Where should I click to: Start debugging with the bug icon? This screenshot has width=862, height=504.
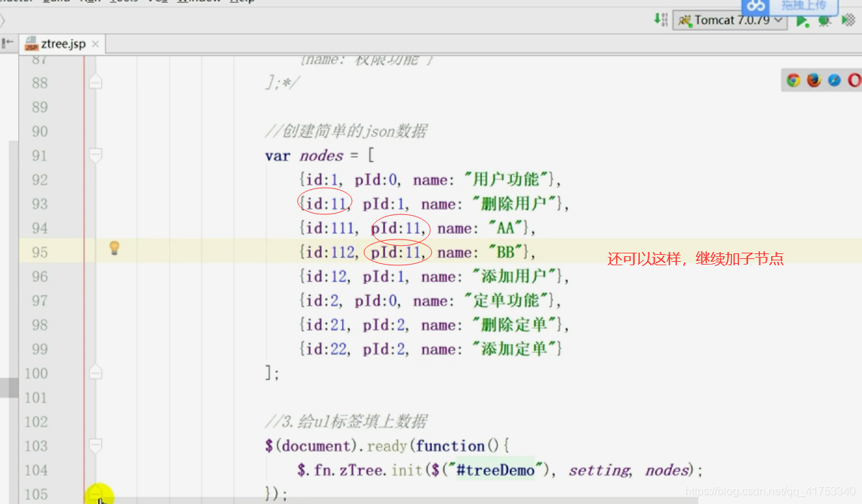825,20
